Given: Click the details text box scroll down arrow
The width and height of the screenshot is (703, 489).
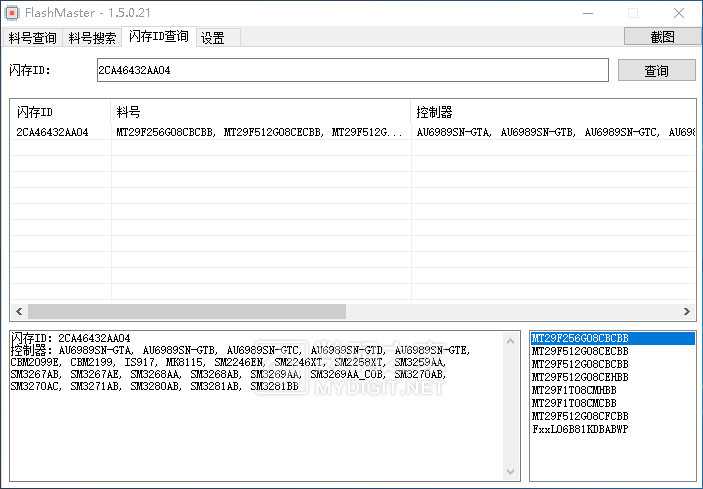Looking at the screenshot, I should click(x=510, y=472).
